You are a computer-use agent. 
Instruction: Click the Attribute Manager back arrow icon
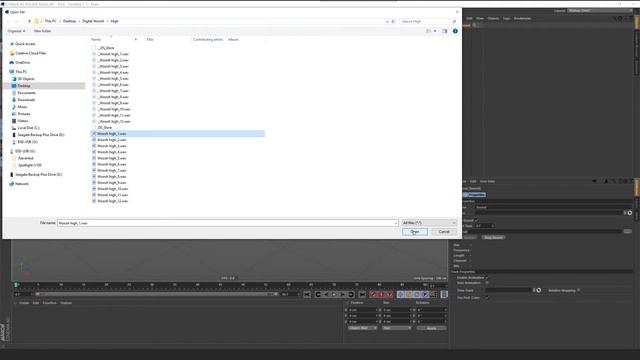click(x=595, y=181)
